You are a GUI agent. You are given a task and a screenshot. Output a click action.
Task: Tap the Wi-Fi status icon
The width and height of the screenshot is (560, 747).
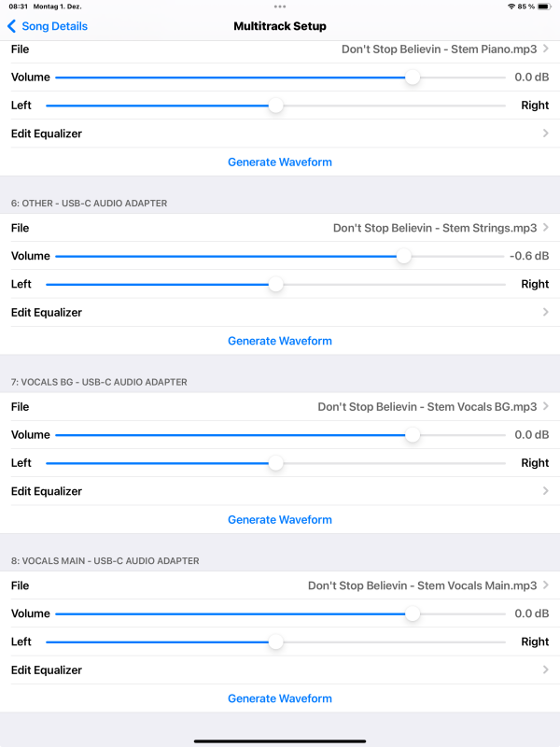pos(511,7)
